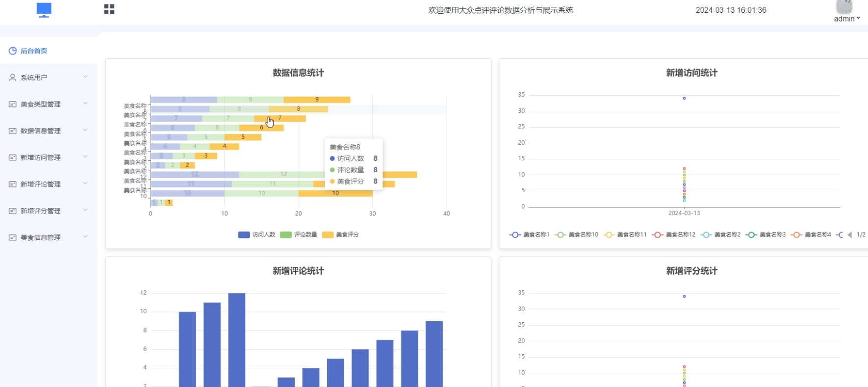This screenshot has width=868, height=387.
Task: Click the icon beside 美食信息管理
Action: [13, 237]
